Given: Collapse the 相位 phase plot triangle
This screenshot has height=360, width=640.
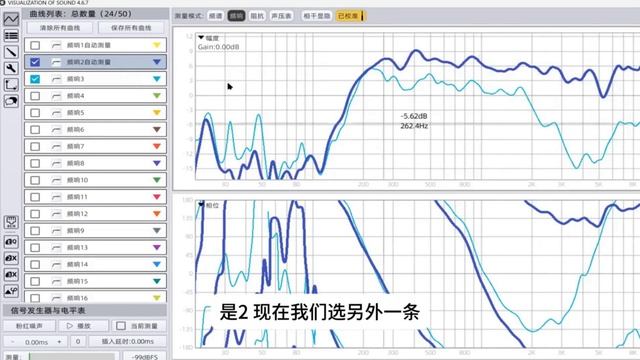Looking at the screenshot, I should (201, 205).
